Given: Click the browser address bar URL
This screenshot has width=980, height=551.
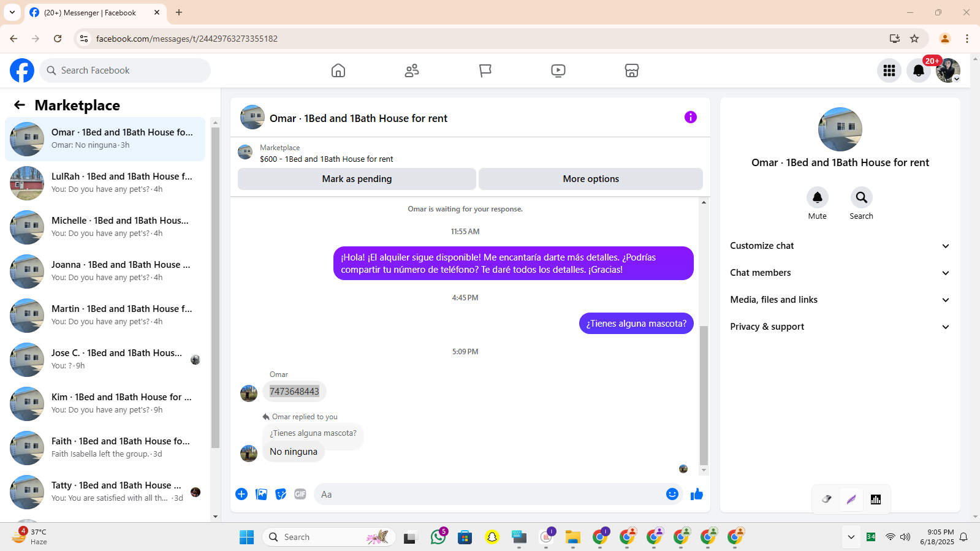Looking at the screenshot, I should (x=187, y=39).
